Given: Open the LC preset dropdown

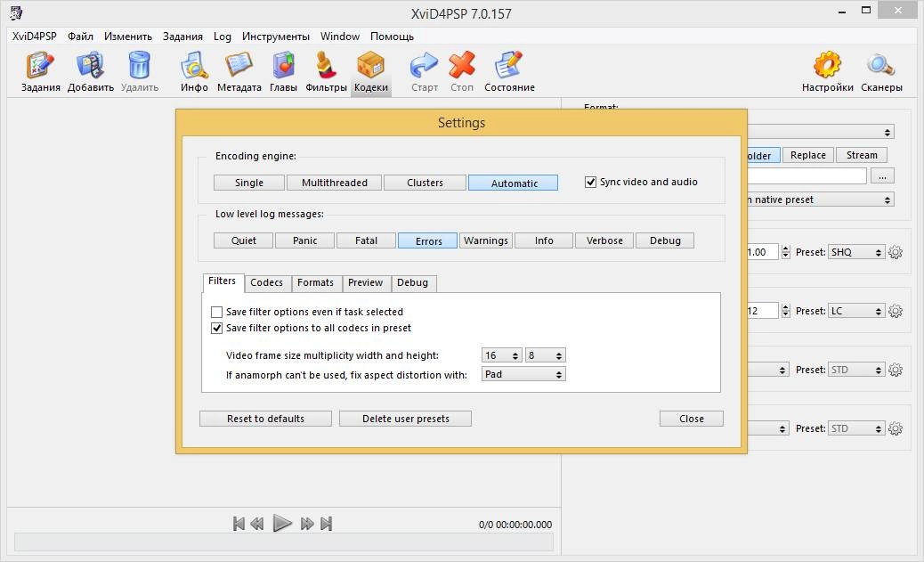Looking at the screenshot, I should tap(856, 311).
